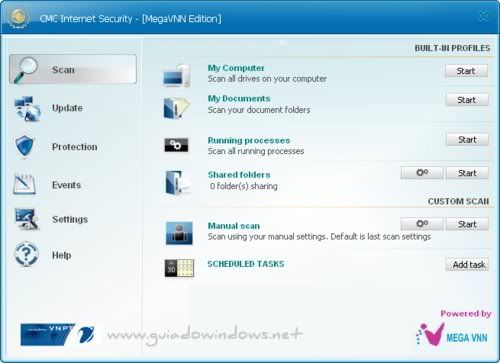This screenshot has width=500, height=363.
Task: Start the Manual scan
Action: coord(467,224)
